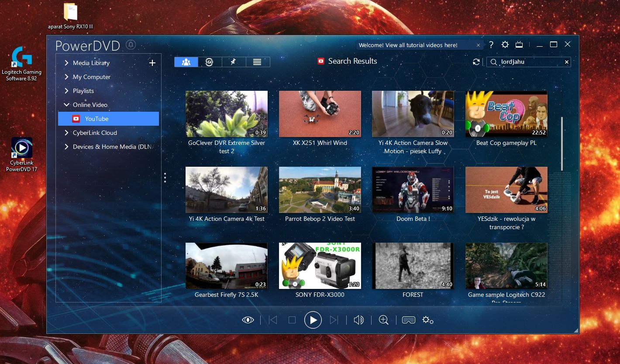620x364 pixels.
Task: Expand the CyberLink Cloud node
Action: click(66, 133)
